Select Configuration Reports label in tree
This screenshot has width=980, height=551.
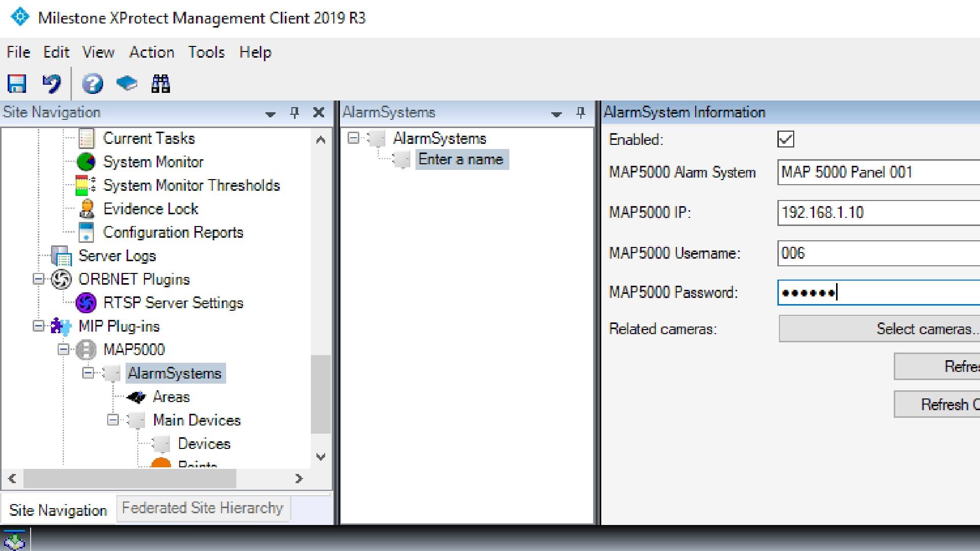(173, 232)
